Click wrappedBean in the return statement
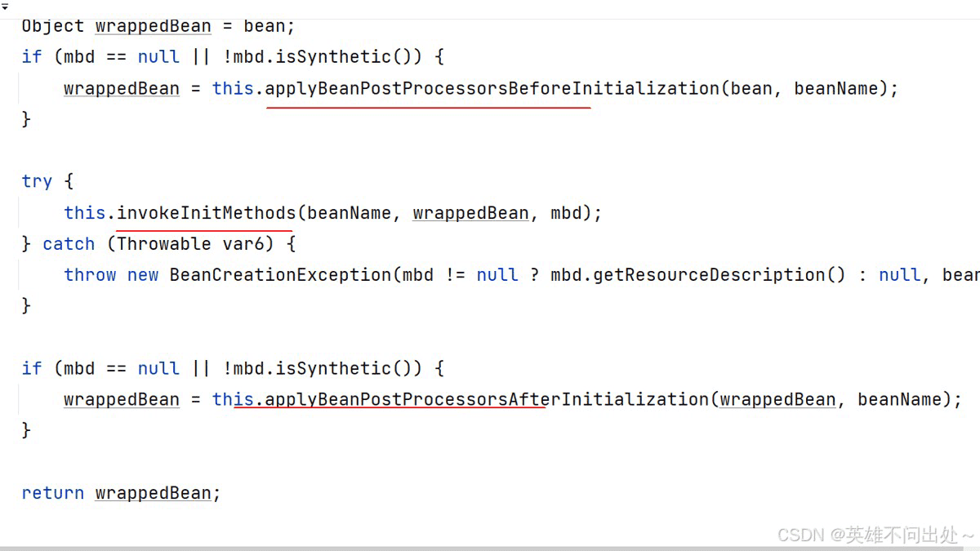 [x=153, y=493]
